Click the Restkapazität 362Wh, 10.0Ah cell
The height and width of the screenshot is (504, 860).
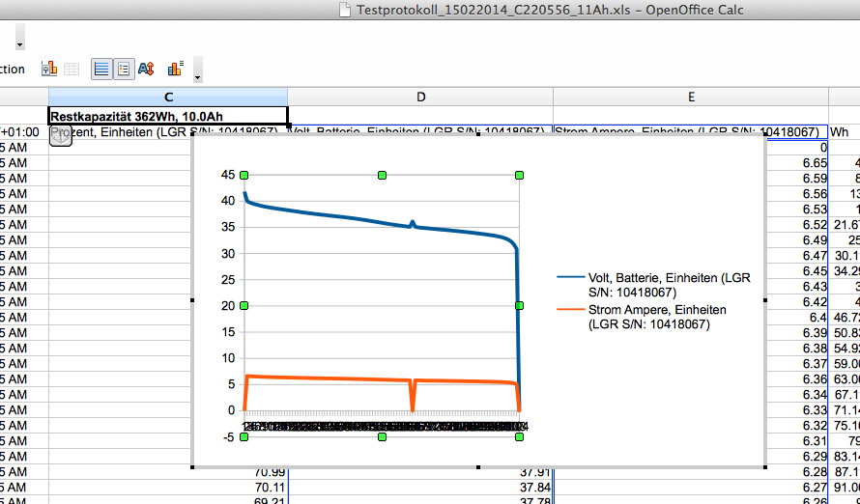(x=168, y=115)
